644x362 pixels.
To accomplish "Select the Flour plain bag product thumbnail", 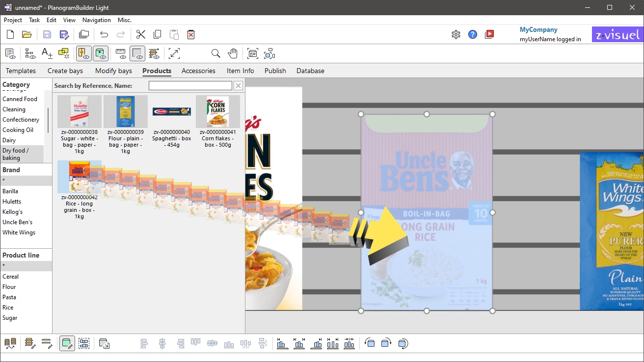I will click(x=126, y=111).
